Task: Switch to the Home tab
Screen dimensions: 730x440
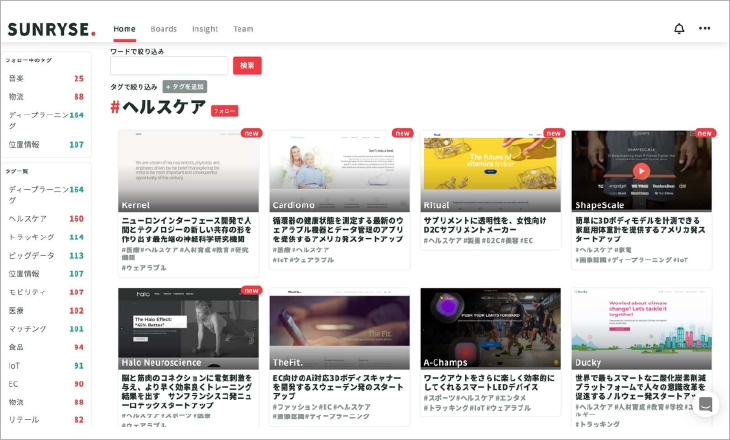Action: [124, 29]
